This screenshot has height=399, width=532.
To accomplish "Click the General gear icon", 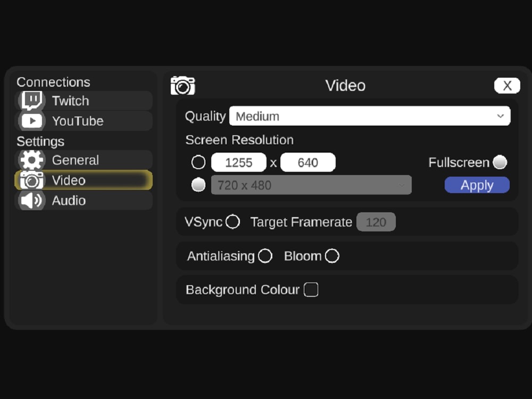I will [x=31, y=160].
